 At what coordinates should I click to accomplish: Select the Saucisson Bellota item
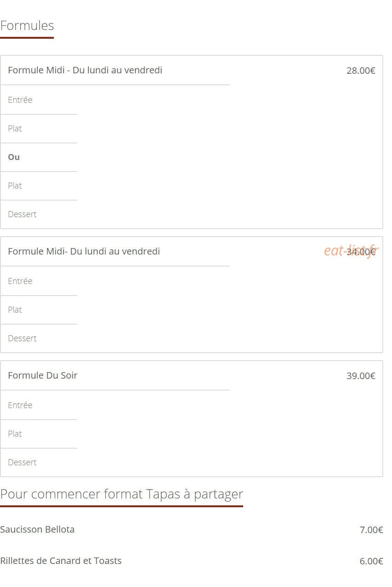point(37,529)
